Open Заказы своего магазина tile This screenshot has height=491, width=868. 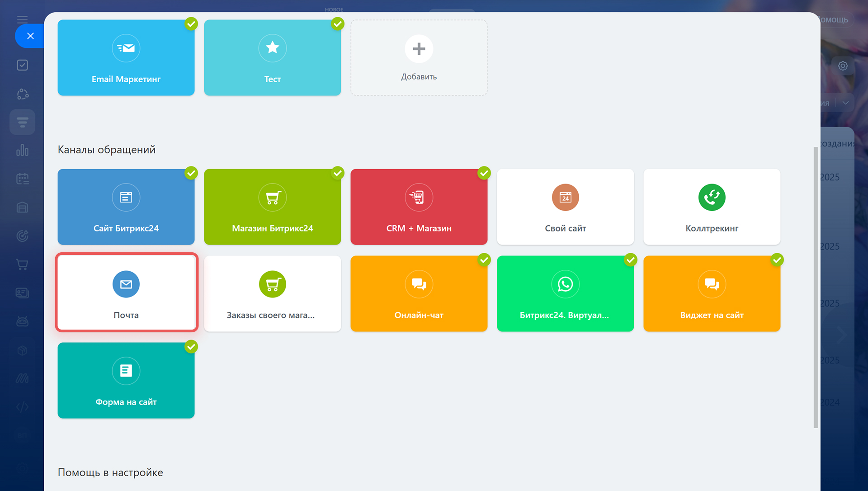pyautogui.click(x=273, y=293)
